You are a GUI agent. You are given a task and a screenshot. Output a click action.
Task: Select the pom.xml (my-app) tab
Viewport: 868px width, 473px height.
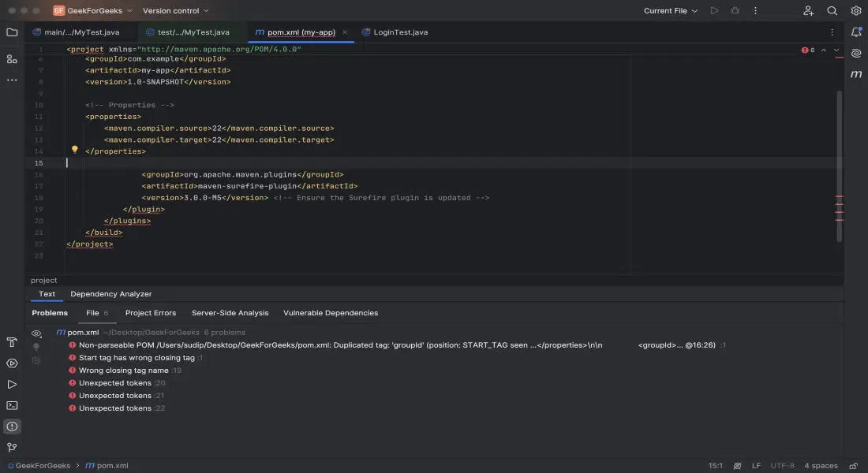tap(301, 32)
